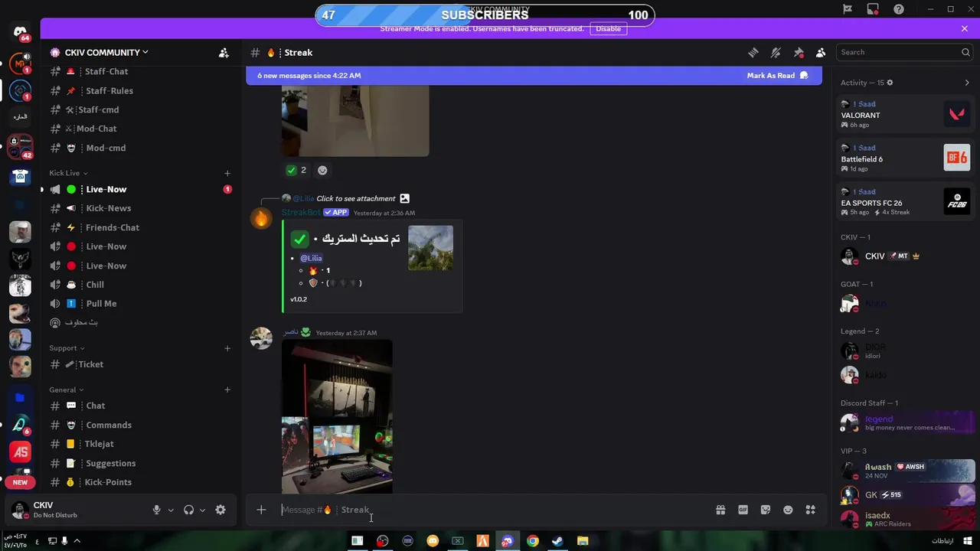Jump to 6 new messages banner
Screen dimensions: 980x551
point(534,76)
